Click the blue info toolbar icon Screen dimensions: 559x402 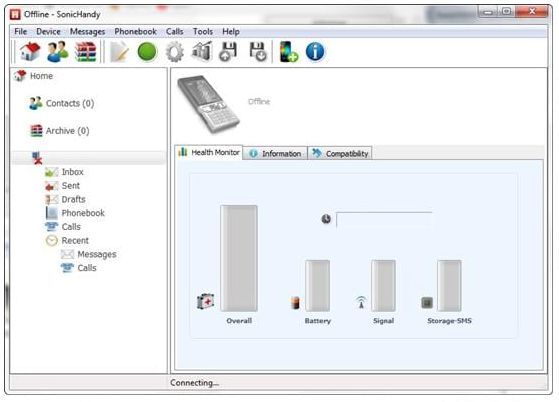click(315, 52)
